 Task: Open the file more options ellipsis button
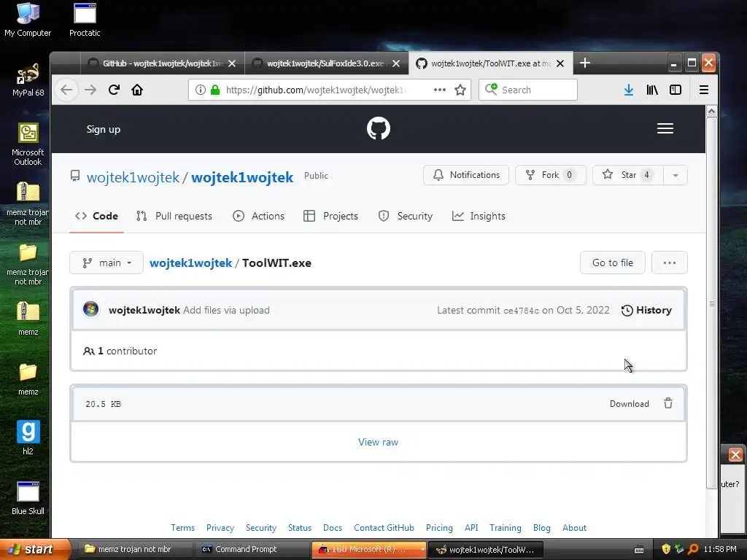tap(670, 262)
